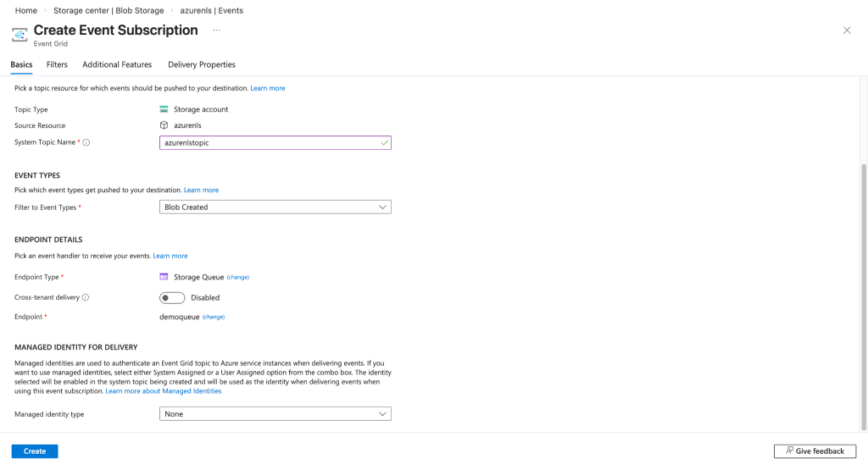
Task: Open Managed identity type dropdown
Action: 275,414
